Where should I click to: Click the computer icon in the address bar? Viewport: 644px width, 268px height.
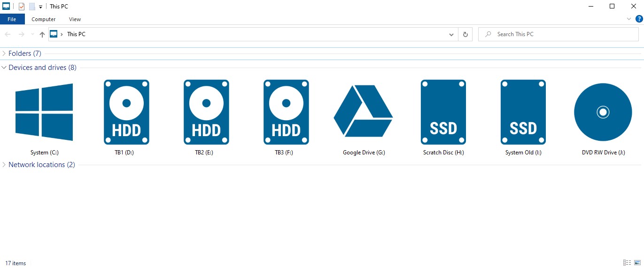pyautogui.click(x=54, y=34)
